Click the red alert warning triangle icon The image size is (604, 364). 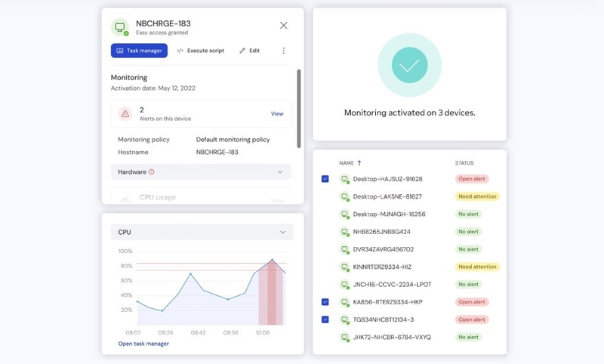(125, 113)
